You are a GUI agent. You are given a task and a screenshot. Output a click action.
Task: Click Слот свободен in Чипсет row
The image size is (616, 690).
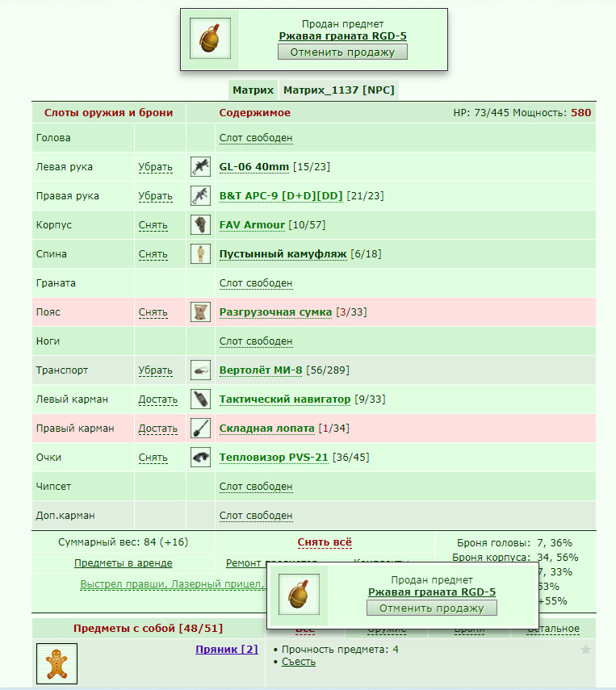(x=256, y=487)
